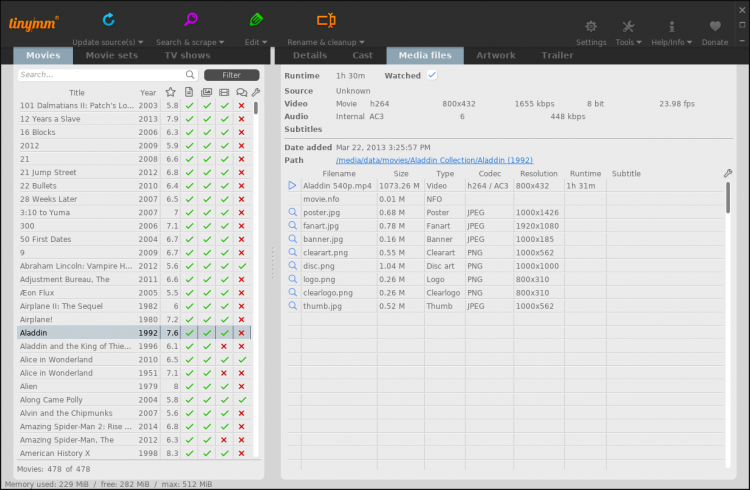Switch to the Artwork tab
Image resolution: width=750 pixels, height=490 pixels.
point(496,56)
